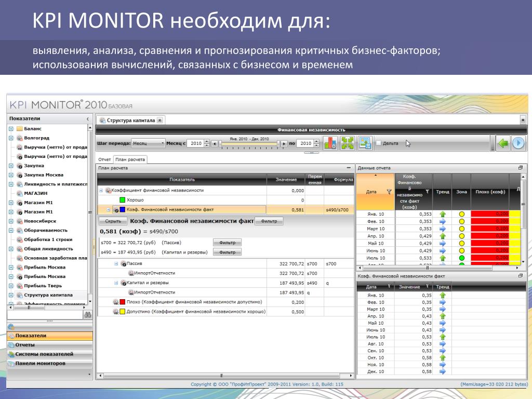This screenshot has width=532, height=399.
Task: Click the indicator icon beside МАГАЗИН
Action: click(20, 193)
